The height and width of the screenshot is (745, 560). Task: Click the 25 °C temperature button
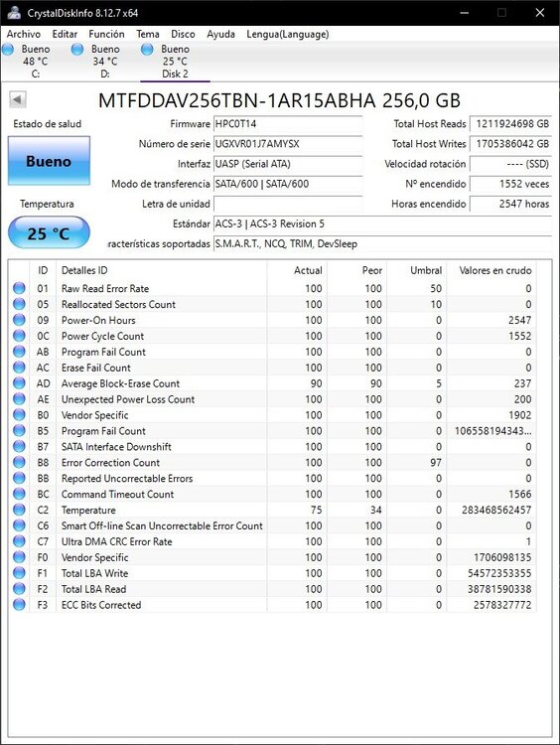coord(49,233)
